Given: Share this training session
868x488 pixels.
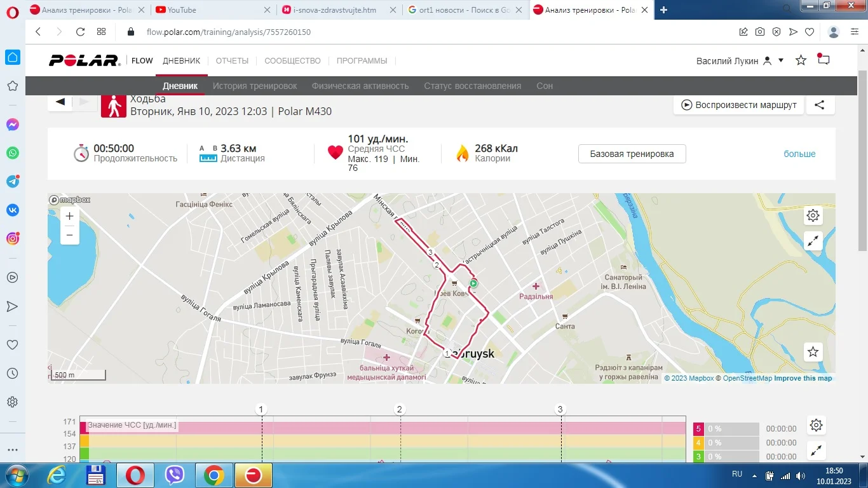Looking at the screenshot, I should point(820,105).
